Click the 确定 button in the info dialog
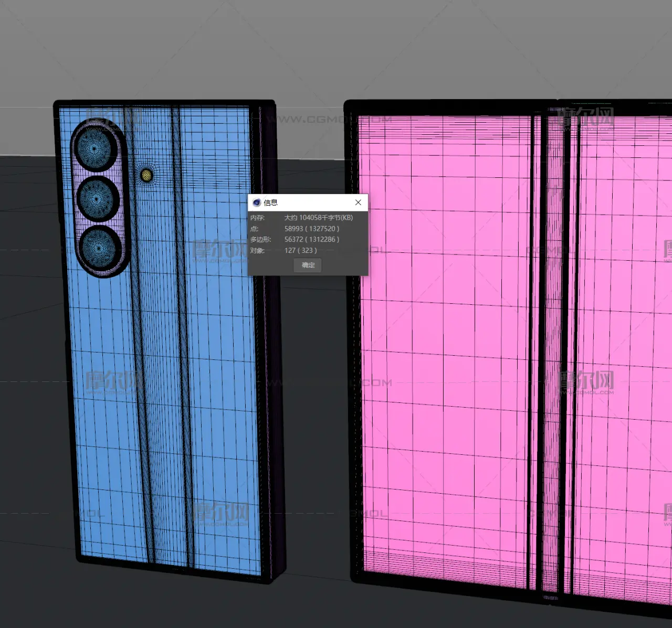The height and width of the screenshot is (628, 672). click(308, 265)
